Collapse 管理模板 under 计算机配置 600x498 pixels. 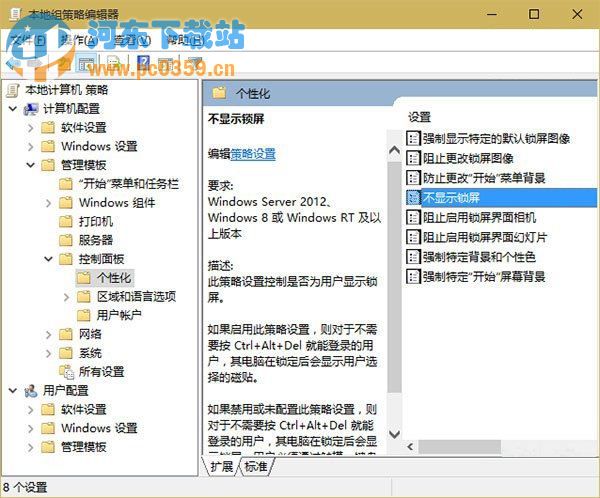pyautogui.click(x=31, y=165)
